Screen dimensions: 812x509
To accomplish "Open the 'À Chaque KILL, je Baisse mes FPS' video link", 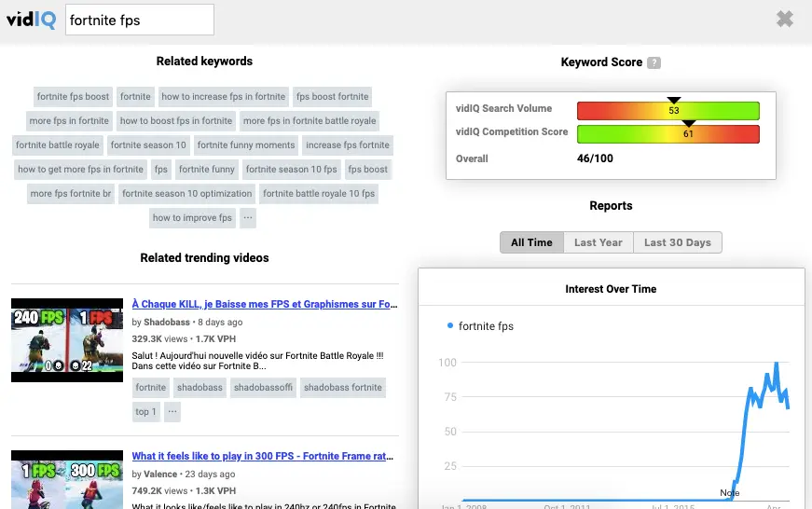I will (x=265, y=304).
